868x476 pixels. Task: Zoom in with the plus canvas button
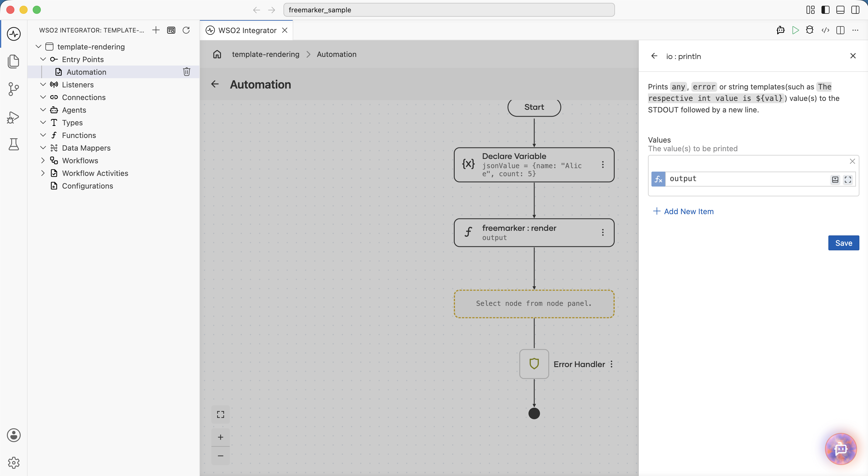pyautogui.click(x=220, y=437)
